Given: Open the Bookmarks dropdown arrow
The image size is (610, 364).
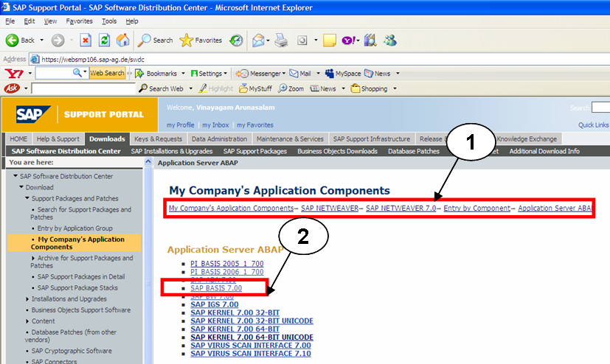Looking at the screenshot, I should (183, 73).
